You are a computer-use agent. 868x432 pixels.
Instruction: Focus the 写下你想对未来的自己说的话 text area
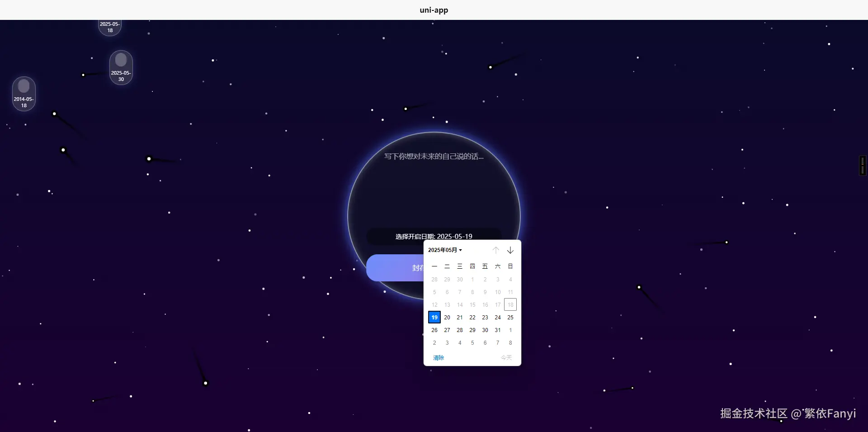434,185
